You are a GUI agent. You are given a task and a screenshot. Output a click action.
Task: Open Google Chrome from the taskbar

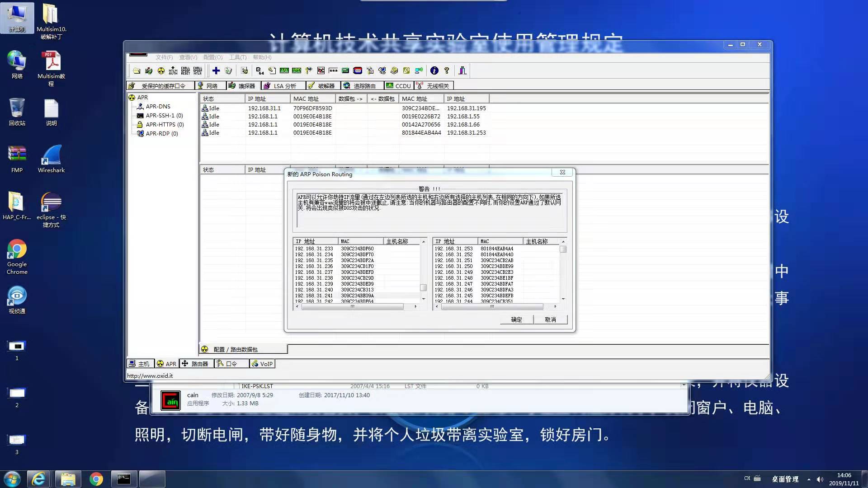point(96,479)
